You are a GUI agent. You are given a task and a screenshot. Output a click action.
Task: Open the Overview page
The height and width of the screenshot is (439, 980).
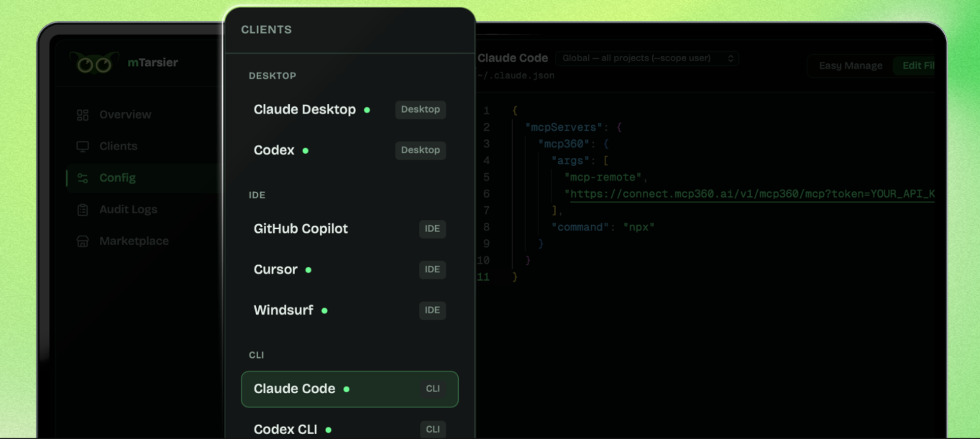pyautogui.click(x=125, y=115)
